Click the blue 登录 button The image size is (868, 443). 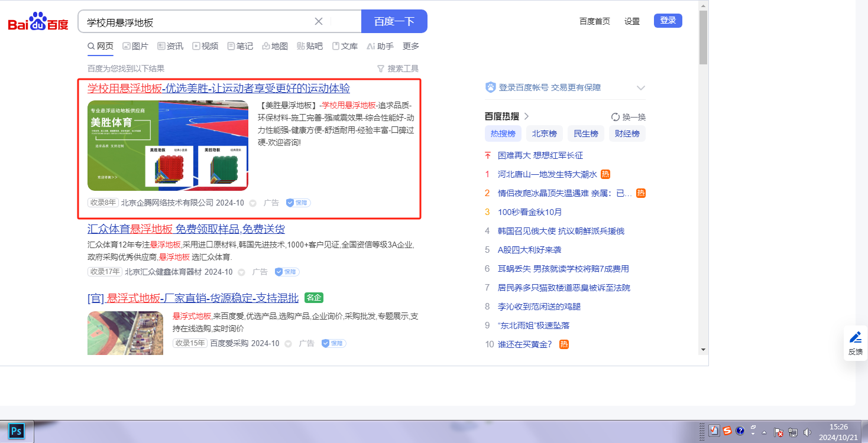tap(668, 21)
